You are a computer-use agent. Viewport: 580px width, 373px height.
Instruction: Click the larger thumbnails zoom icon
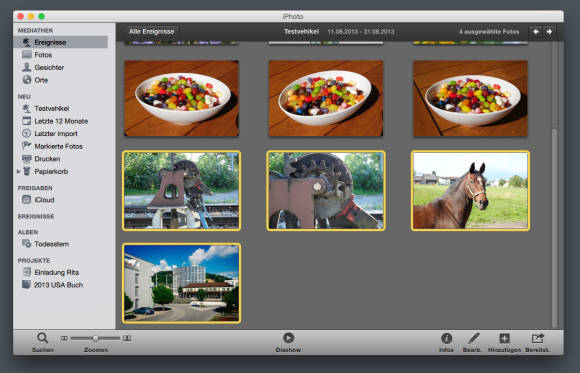point(127,338)
